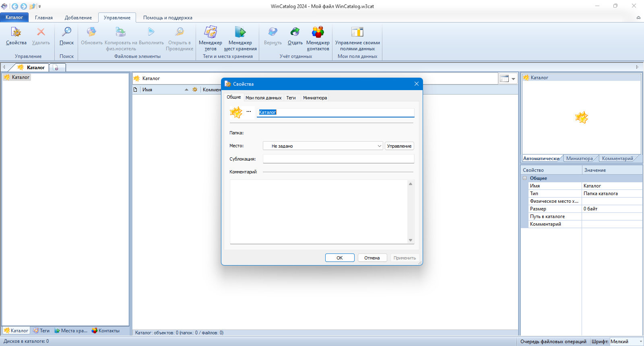
Task: Click Очередь файловых операций in status bar
Action: 553,342
